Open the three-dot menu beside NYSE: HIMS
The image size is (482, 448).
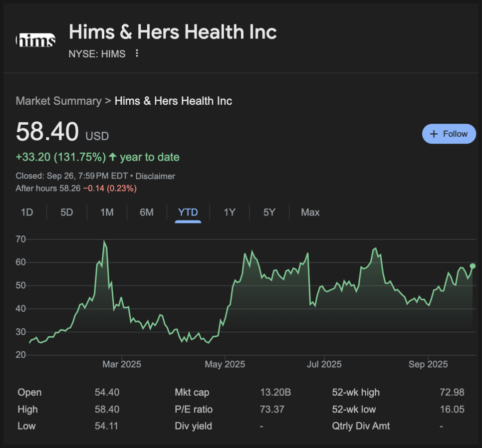point(137,53)
